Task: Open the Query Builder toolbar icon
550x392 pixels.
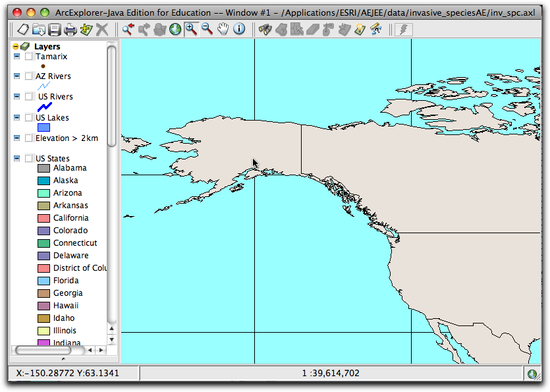Action: (x=281, y=29)
